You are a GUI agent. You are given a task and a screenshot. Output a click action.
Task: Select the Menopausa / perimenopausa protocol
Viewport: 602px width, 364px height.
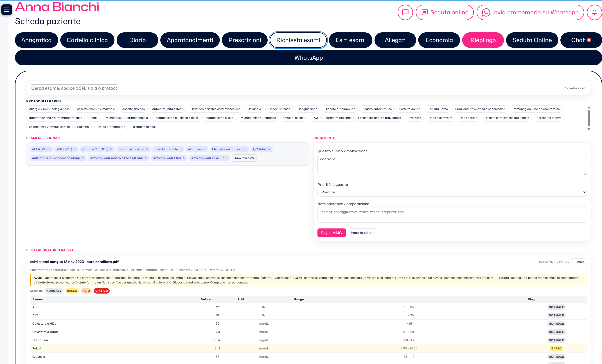127,118
